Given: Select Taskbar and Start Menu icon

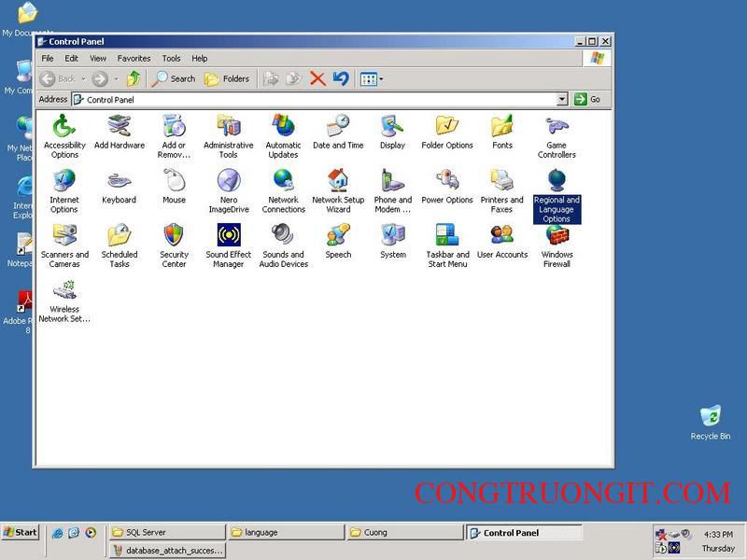Looking at the screenshot, I should pyautogui.click(x=447, y=245).
